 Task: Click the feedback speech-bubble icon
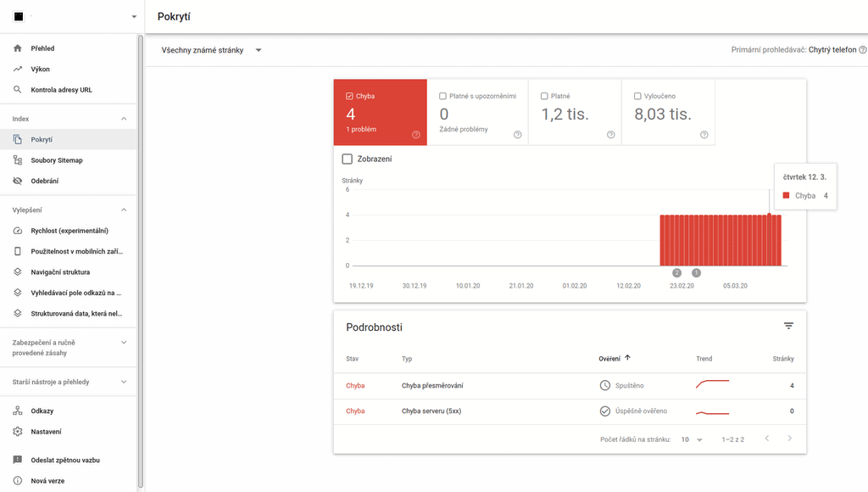(x=18, y=460)
